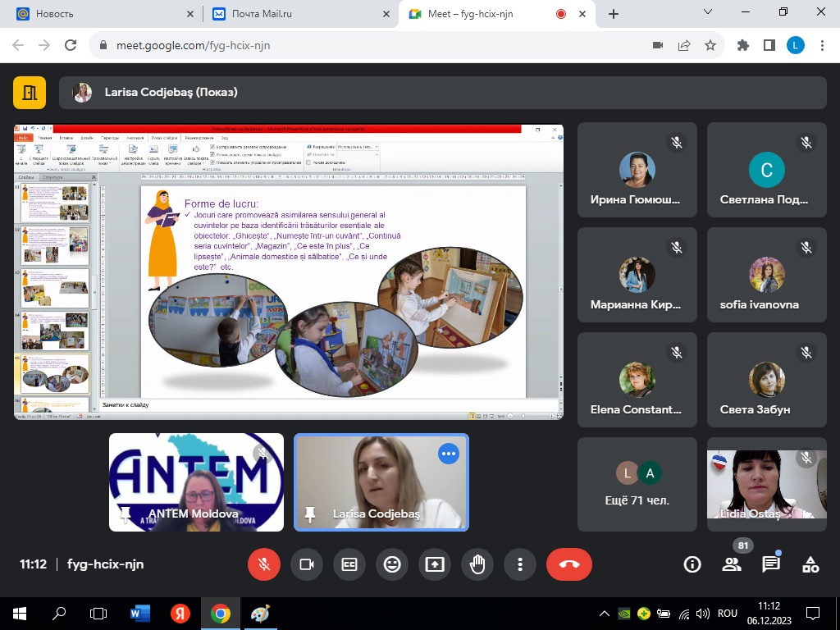Image resolution: width=840 pixels, height=630 pixels.
Task: Select Elena Constant participant tile
Action: click(637, 380)
